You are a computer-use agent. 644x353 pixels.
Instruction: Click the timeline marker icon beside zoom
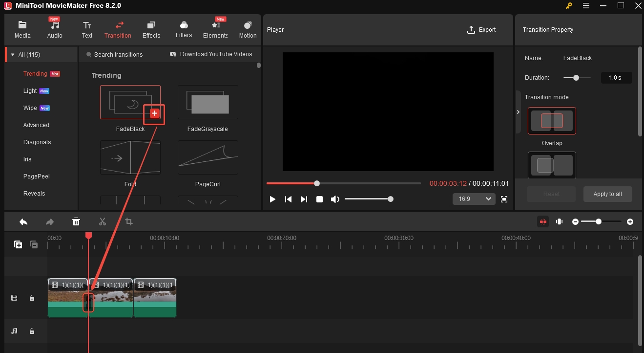point(559,221)
